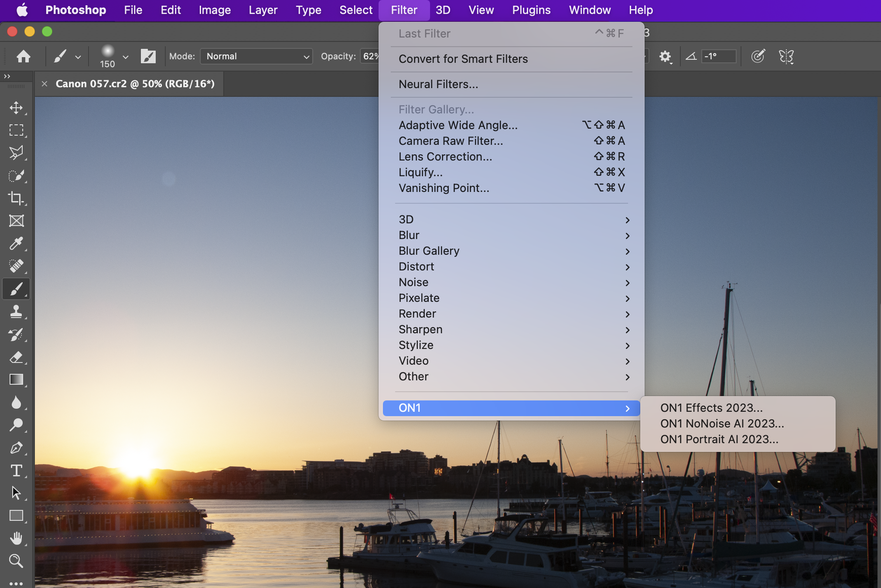Open the Plugins menu
Viewport: 881px width, 588px height.
[531, 10]
